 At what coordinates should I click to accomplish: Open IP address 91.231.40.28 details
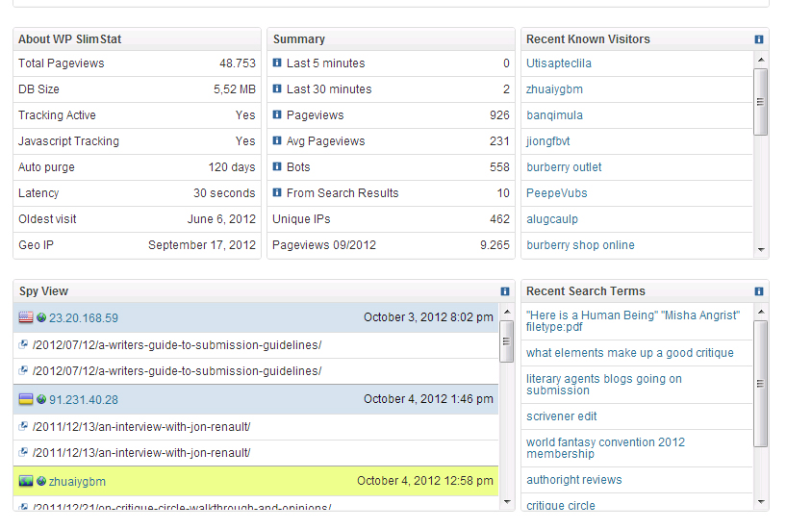coord(84,400)
